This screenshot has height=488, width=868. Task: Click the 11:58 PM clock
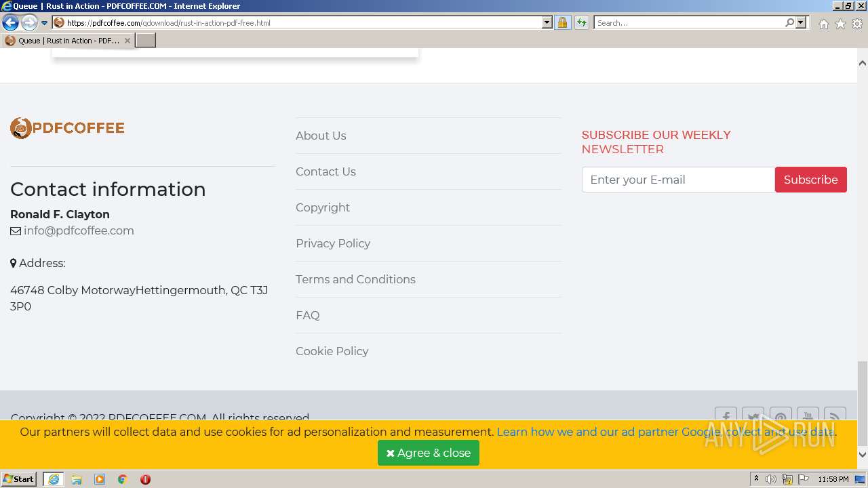tap(833, 479)
